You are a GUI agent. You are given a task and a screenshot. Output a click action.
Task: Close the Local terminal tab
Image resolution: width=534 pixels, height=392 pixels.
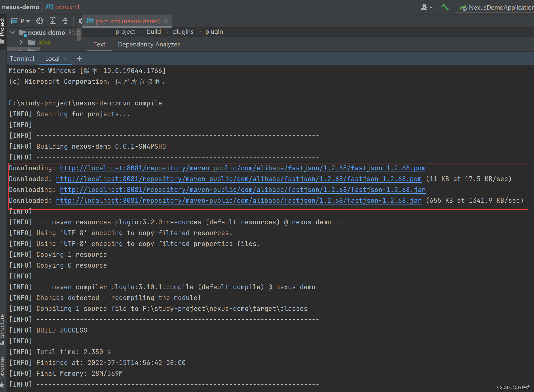click(65, 59)
